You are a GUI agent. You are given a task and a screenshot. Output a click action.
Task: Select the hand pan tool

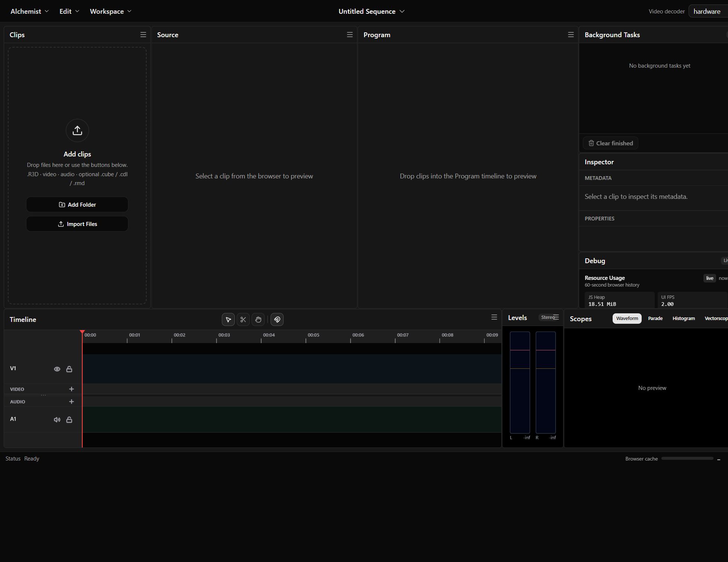(258, 319)
